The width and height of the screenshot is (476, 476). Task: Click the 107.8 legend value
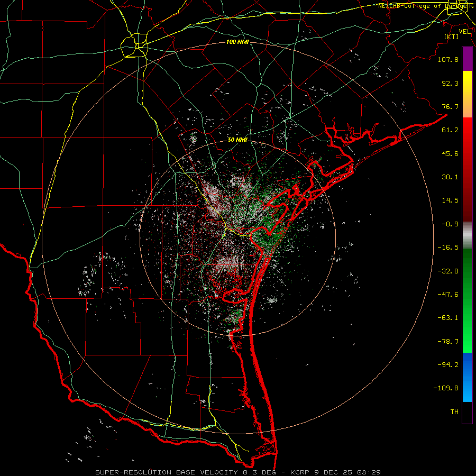[x=448, y=59]
